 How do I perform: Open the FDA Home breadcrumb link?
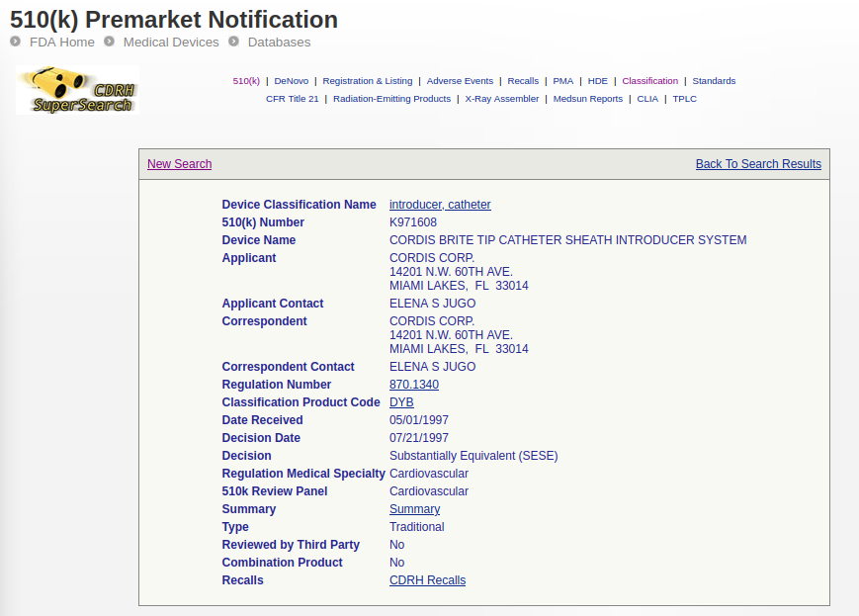click(x=61, y=43)
